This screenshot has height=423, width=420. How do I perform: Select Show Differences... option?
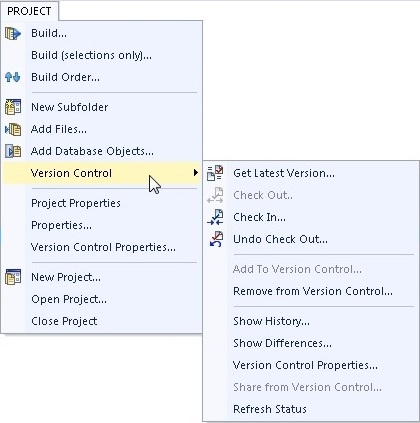(x=282, y=343)
